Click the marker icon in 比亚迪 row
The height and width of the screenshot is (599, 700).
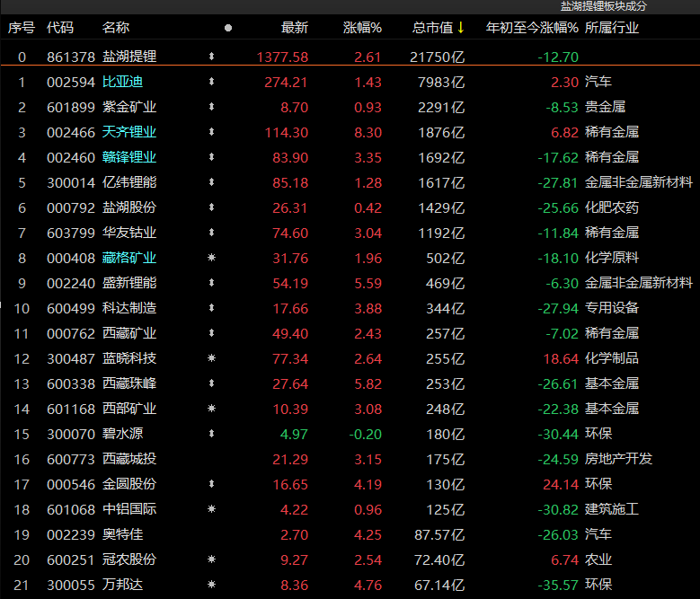point(211,82)
